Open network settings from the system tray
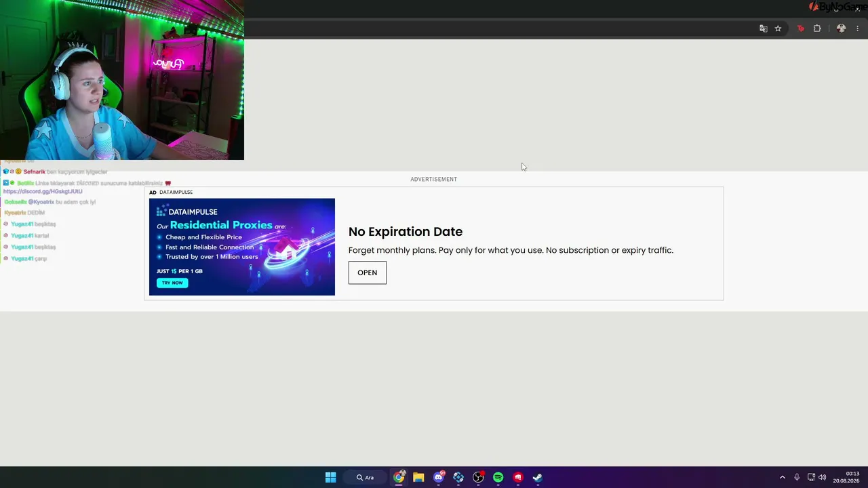 pyautogui.click(x=811, y=477)
